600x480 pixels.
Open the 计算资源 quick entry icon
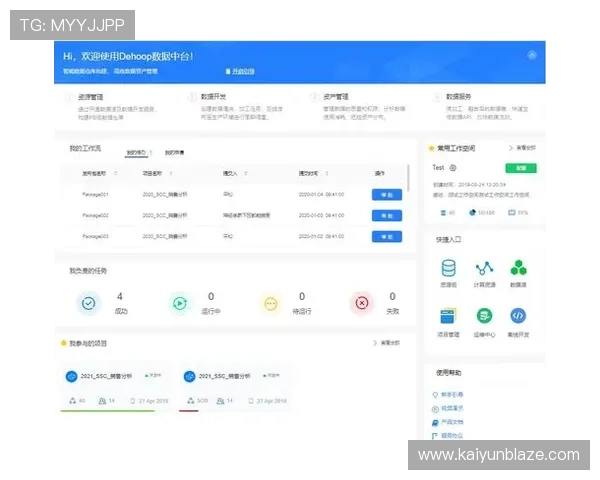point(484,268)
